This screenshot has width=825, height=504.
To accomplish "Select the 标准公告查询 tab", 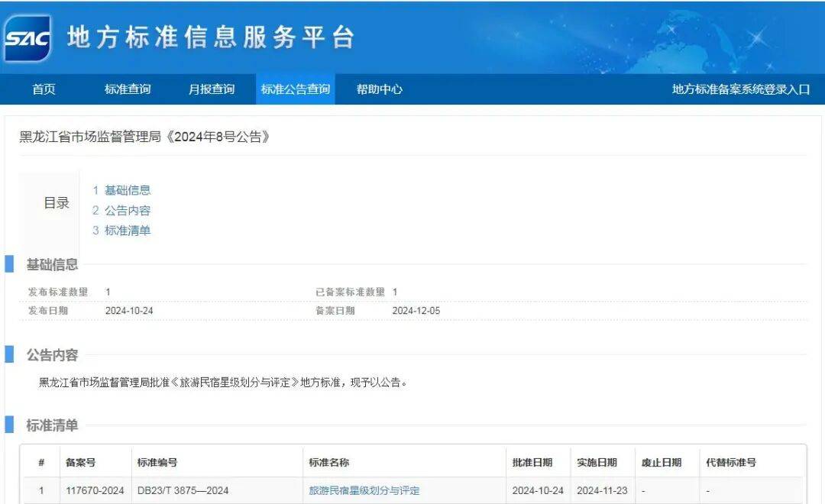I will (x=295, y=89).
